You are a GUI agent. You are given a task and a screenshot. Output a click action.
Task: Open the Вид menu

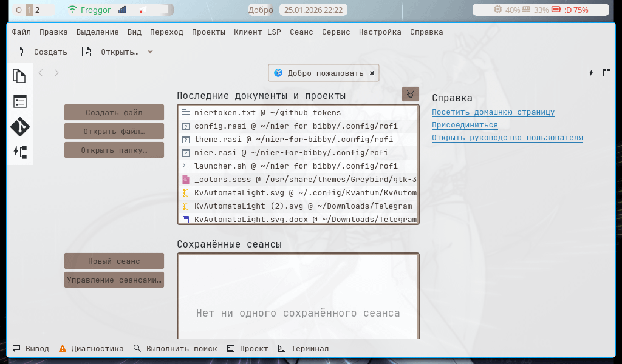click(134, 32)
